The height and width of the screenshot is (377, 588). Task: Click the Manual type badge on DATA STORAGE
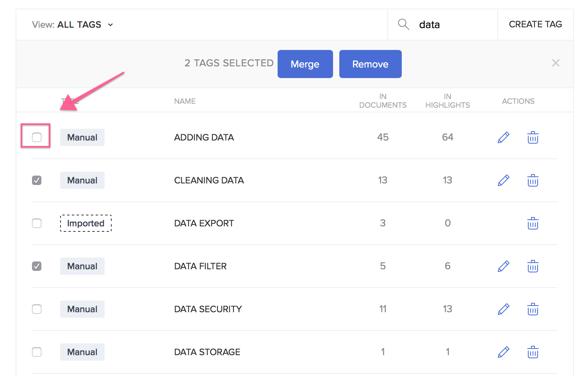tap(82, 352)
